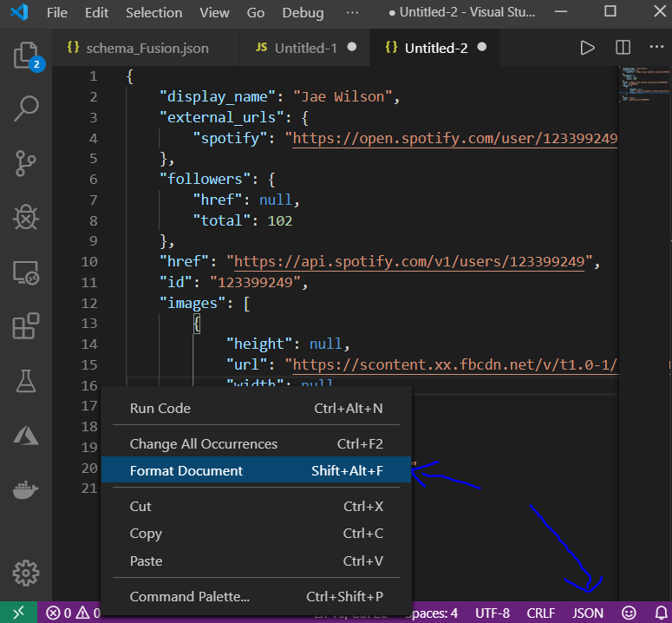This screenshot has width=672, height=623.
Task: Select the Untitled-2 tab
Action: 434,48
